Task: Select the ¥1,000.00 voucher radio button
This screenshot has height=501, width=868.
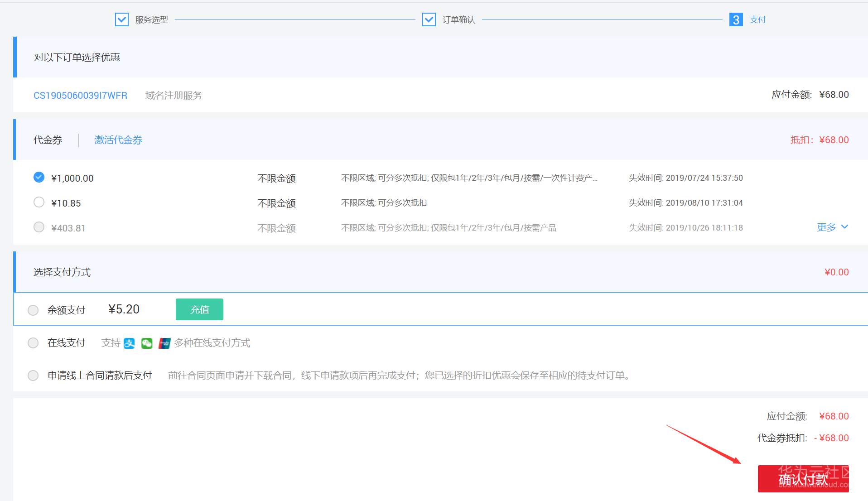Action: pyautogui.click(x=39, y=177)
